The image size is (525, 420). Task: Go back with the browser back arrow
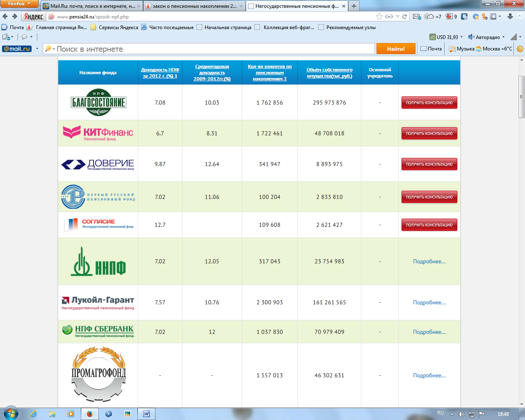coord(5,16)
